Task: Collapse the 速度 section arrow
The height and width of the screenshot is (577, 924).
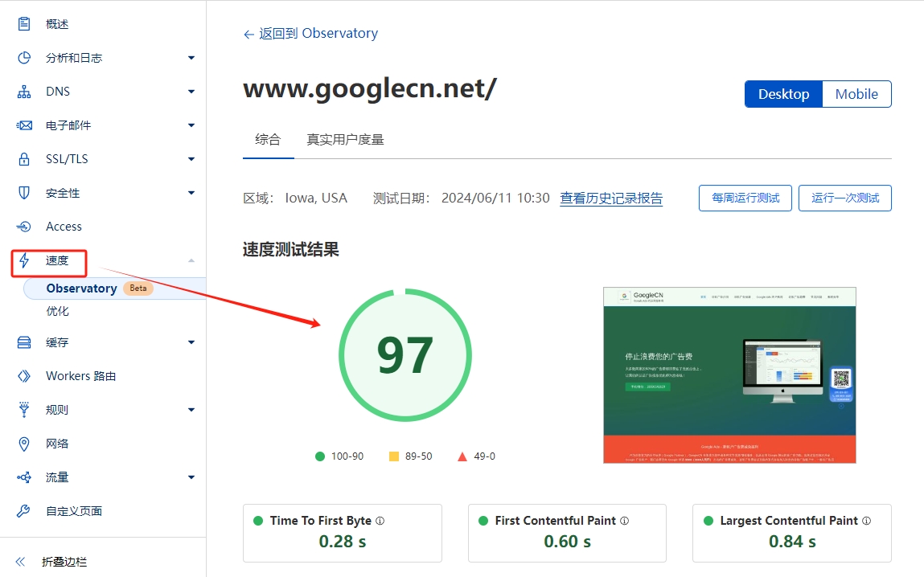Action: pyautogui.click(x=191, y=260)
